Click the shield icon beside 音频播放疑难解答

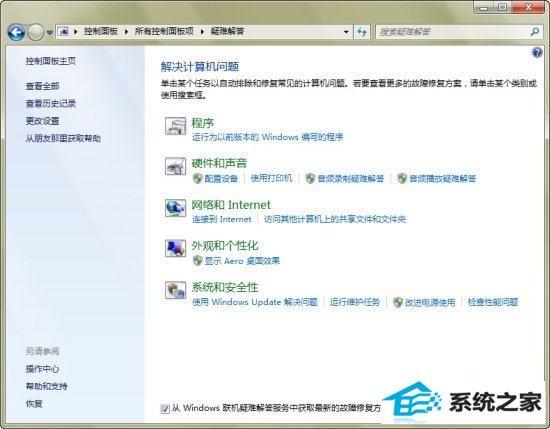point(402,178)
